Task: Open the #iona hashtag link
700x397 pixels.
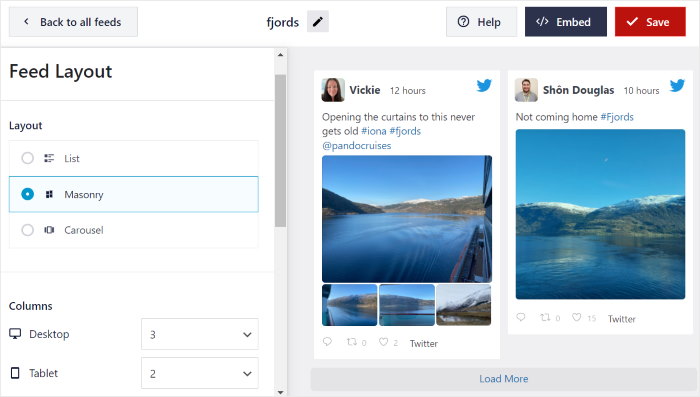Action: tap(374, 131)
